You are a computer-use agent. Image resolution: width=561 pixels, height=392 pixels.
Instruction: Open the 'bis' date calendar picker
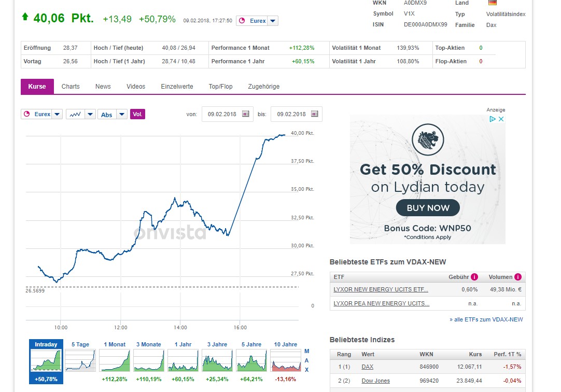point(315,114)
